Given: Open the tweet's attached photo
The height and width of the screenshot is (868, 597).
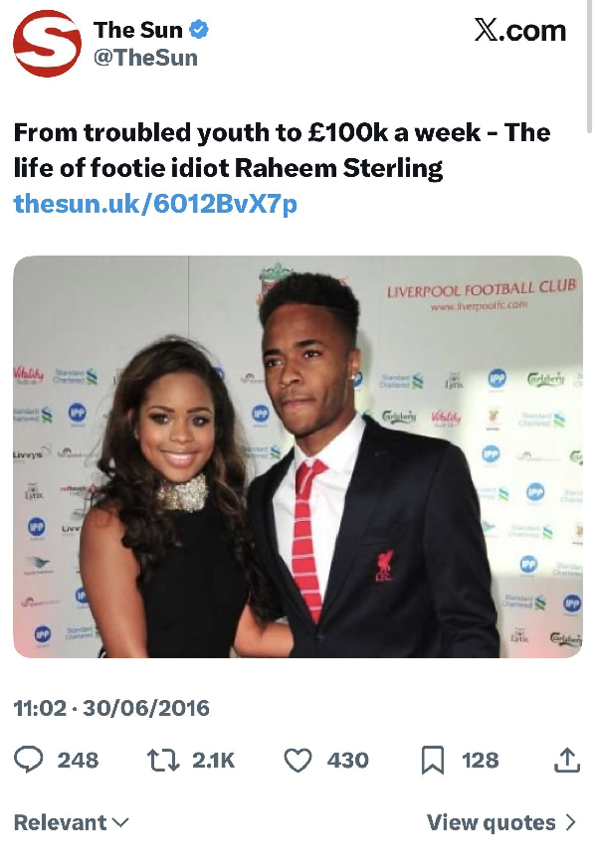Looking at the screenshot, I should pos(298,456).
